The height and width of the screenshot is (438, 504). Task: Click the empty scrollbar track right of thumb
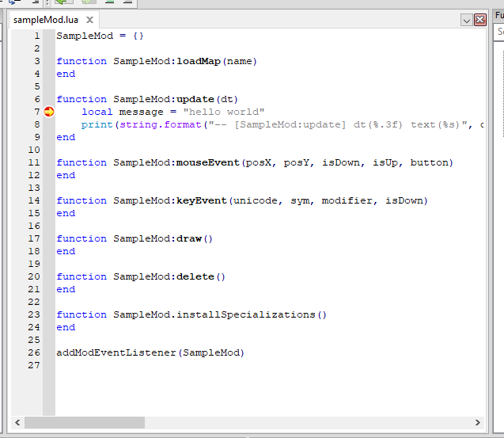[309, 423]
